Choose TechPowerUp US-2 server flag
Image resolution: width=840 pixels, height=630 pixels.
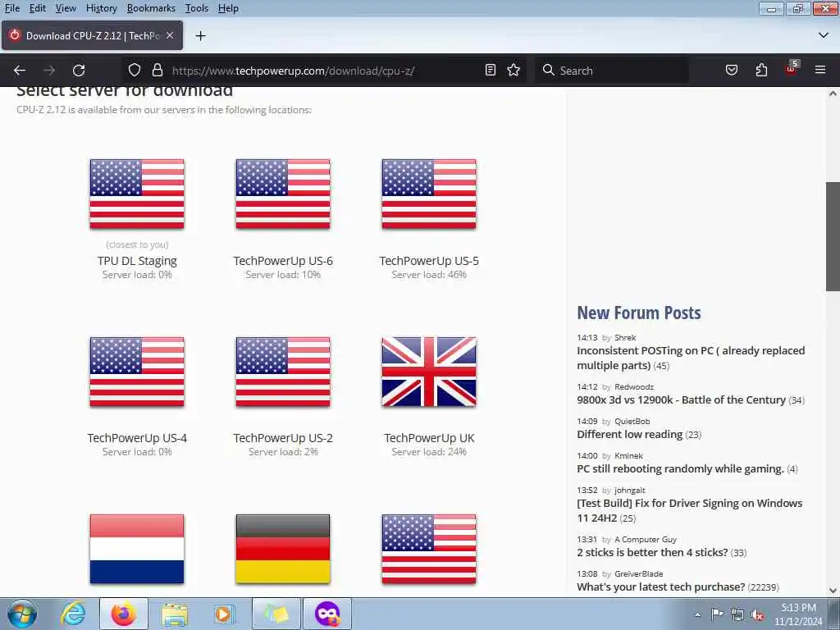(x=283, y=372)
